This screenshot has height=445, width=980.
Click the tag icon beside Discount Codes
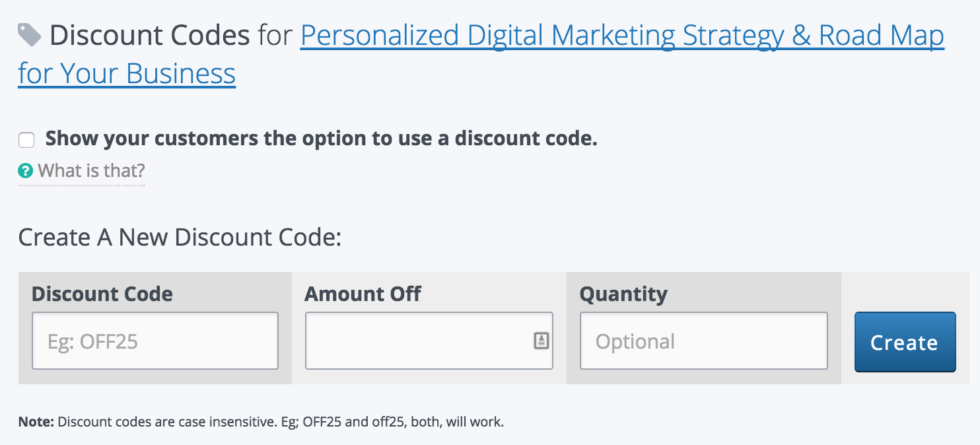[x=30, y=35]
